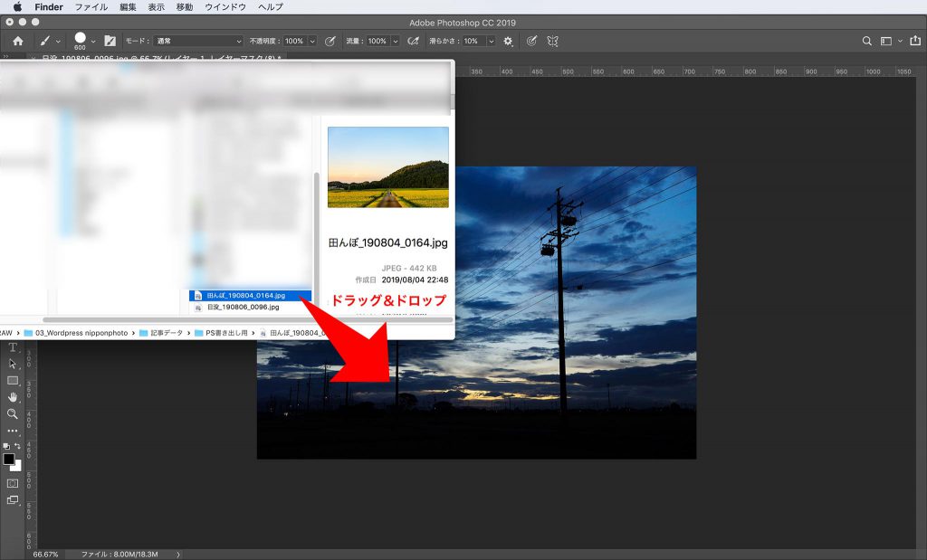Image resolution: width=927 pixels, height=560 pixels.
Task: Click the Finder horizontal scrollbar
Action: pyautogui.click(x=248, y=319)
